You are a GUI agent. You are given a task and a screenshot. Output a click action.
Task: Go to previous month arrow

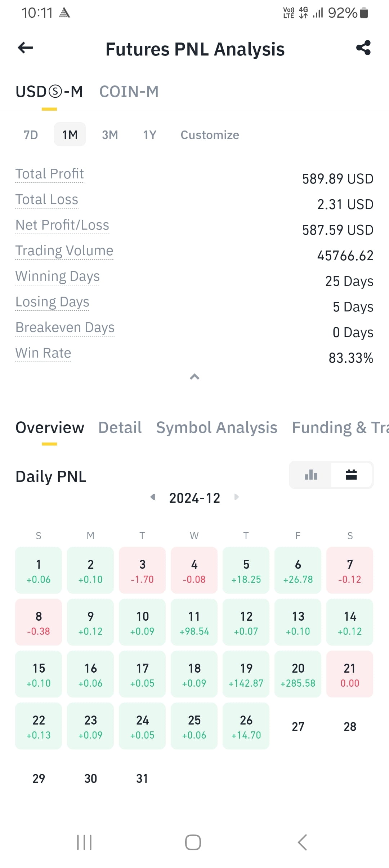(153, 497)
